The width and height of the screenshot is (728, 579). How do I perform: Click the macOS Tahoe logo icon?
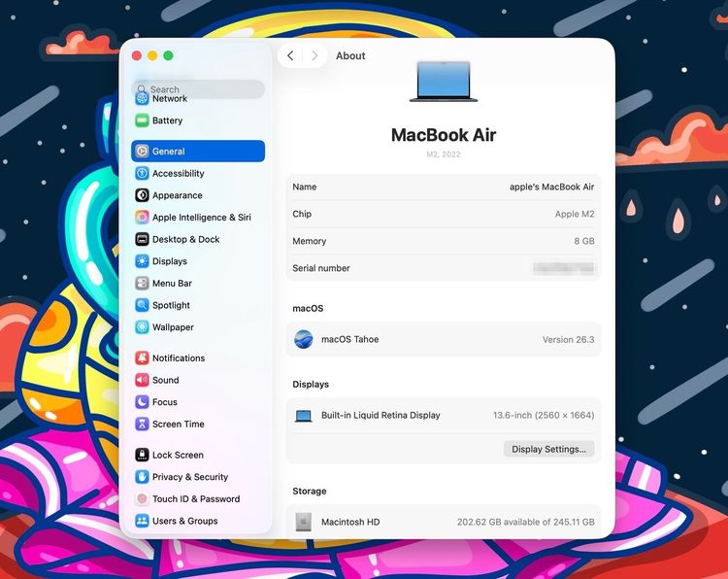pyautogui.click(x=304, y=339)
